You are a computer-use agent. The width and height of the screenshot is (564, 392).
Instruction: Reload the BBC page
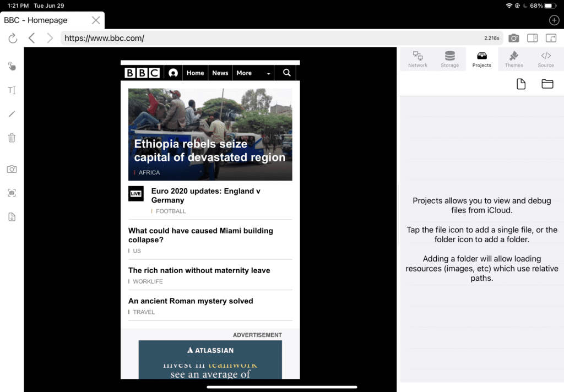pyautogui.click(x=13, y=38)
